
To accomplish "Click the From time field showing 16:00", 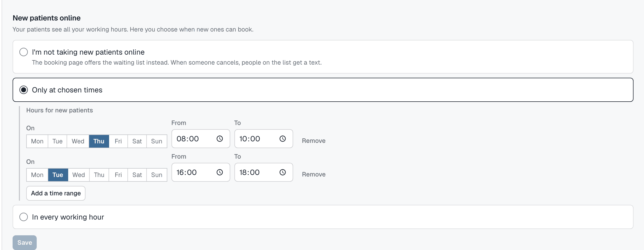I will 201,172.
